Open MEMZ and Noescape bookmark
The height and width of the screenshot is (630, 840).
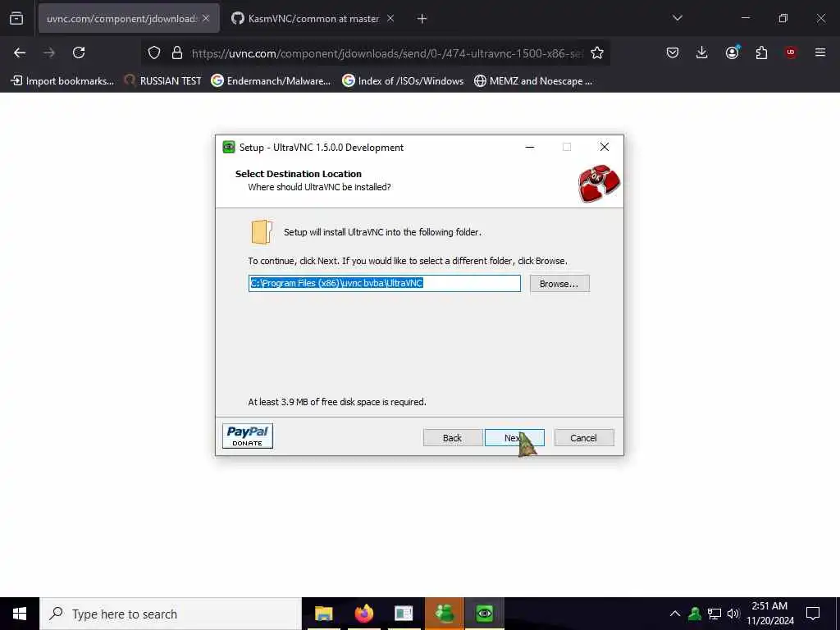click(x=533, y=81)
